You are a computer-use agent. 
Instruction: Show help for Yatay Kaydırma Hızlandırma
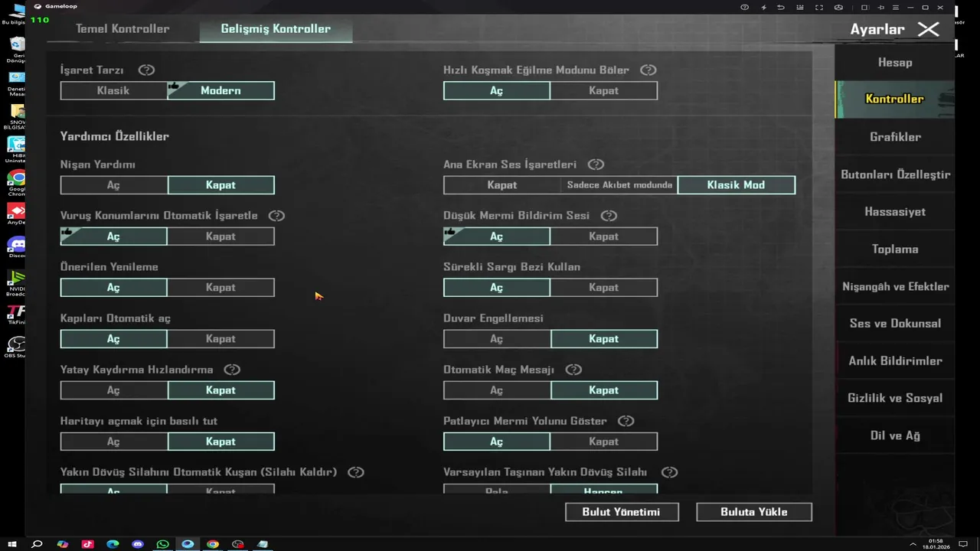coord(232,370)
